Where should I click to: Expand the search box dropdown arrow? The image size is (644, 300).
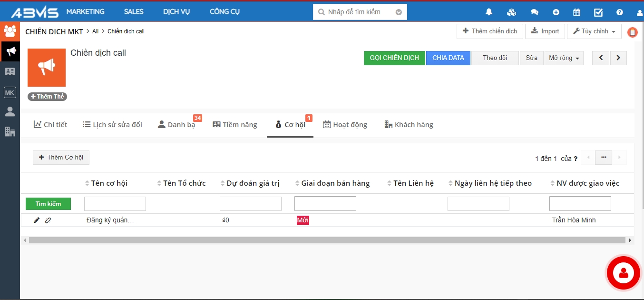pyautogui.click(x=399, y=12)
